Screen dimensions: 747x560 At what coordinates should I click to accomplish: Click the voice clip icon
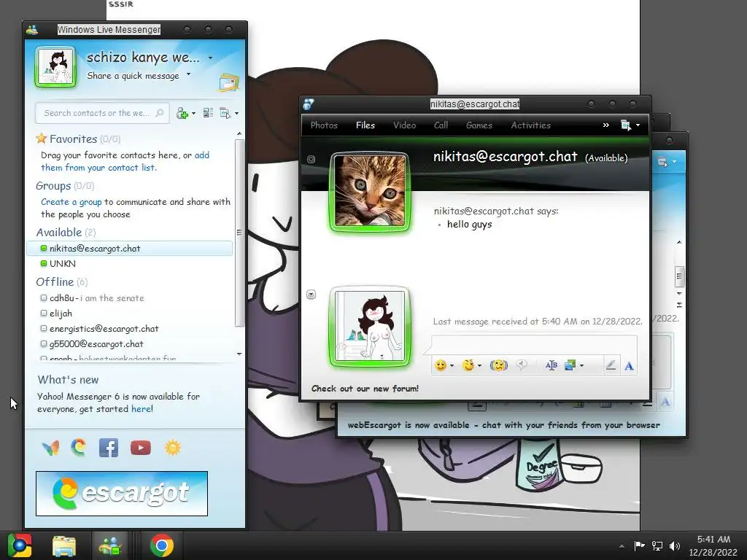522,365
